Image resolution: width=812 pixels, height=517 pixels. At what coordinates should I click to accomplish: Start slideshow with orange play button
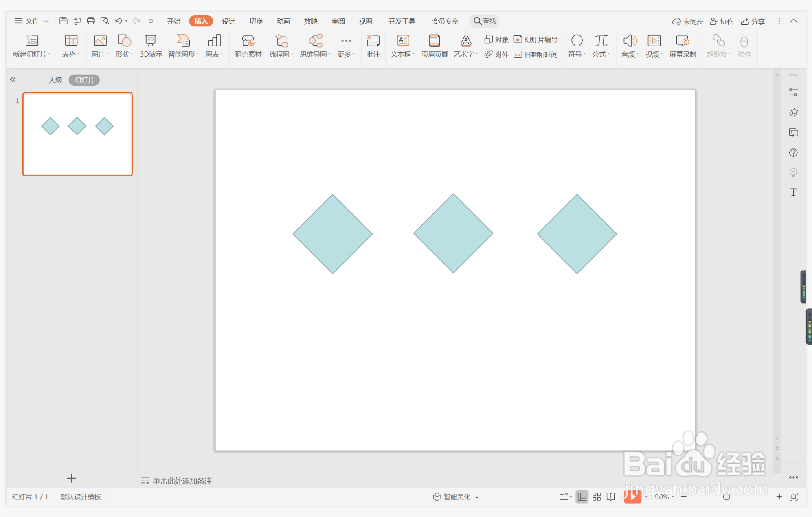[x=632, y=496]
